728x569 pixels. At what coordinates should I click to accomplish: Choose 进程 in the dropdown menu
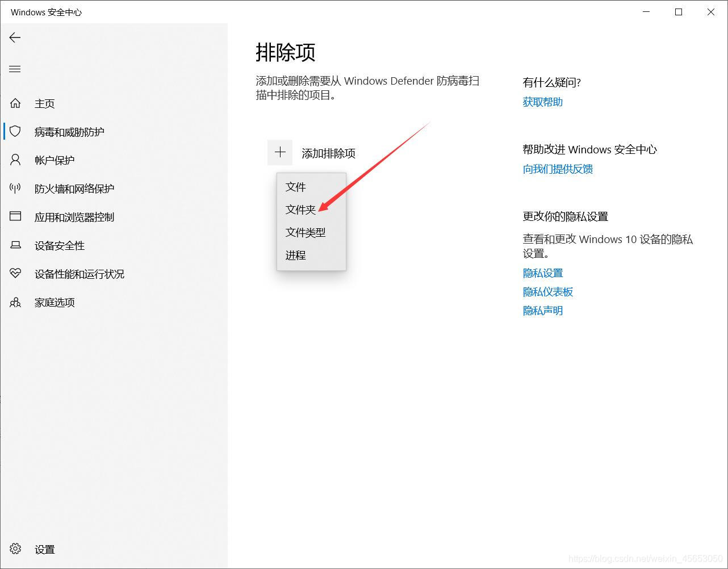311,255
